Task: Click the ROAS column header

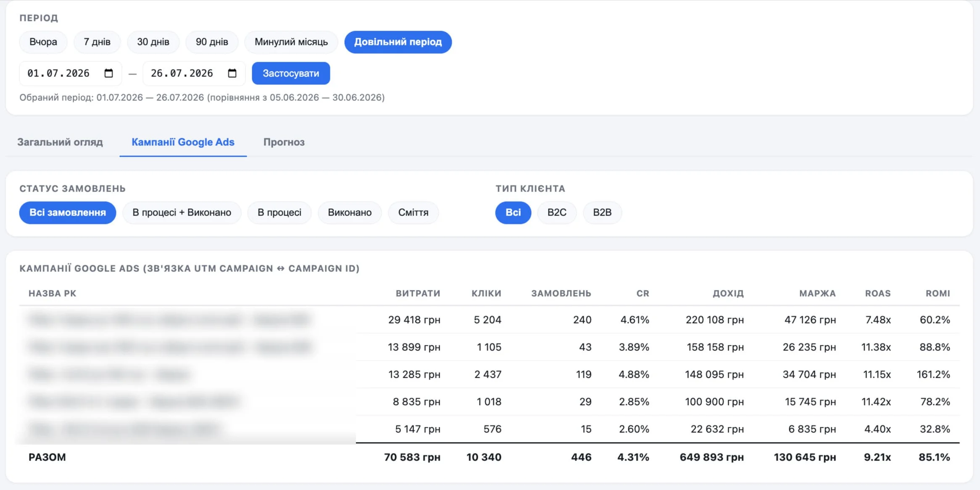Action: coord(878,293)
